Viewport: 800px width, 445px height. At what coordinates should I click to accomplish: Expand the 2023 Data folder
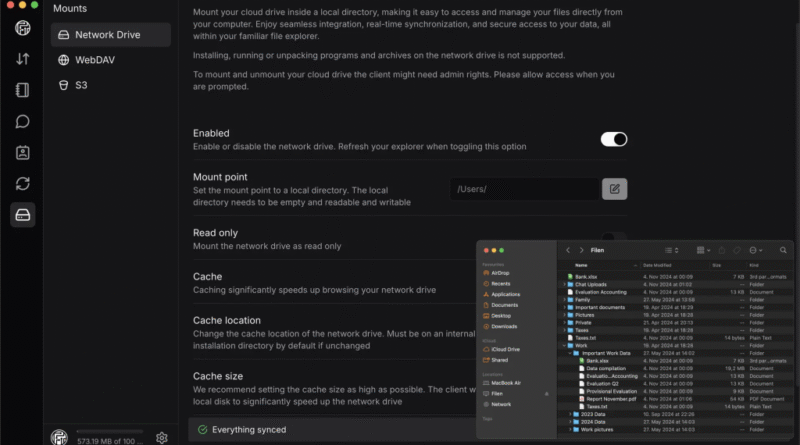570,414
